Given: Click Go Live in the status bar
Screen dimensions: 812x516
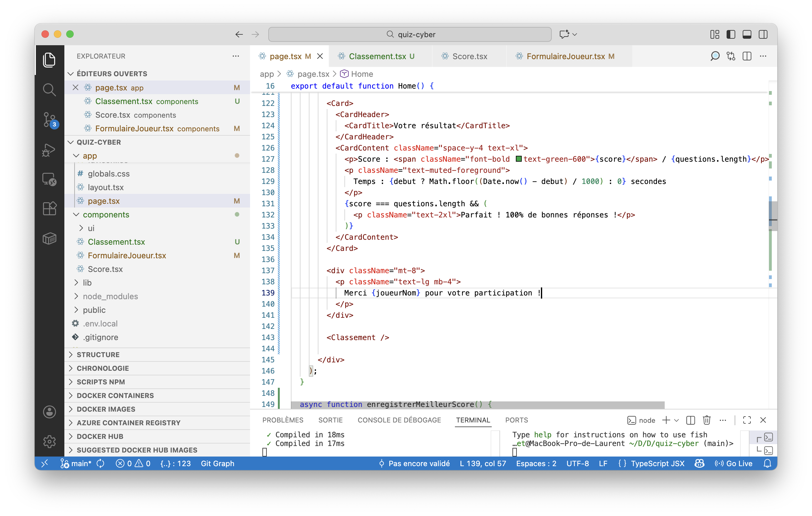Looking at the screenshot, I should click(x=733, y=463).
